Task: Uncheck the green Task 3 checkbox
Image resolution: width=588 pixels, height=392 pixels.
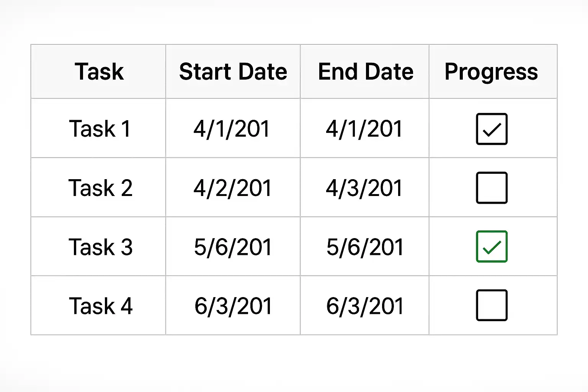Action: pos(492,247)
